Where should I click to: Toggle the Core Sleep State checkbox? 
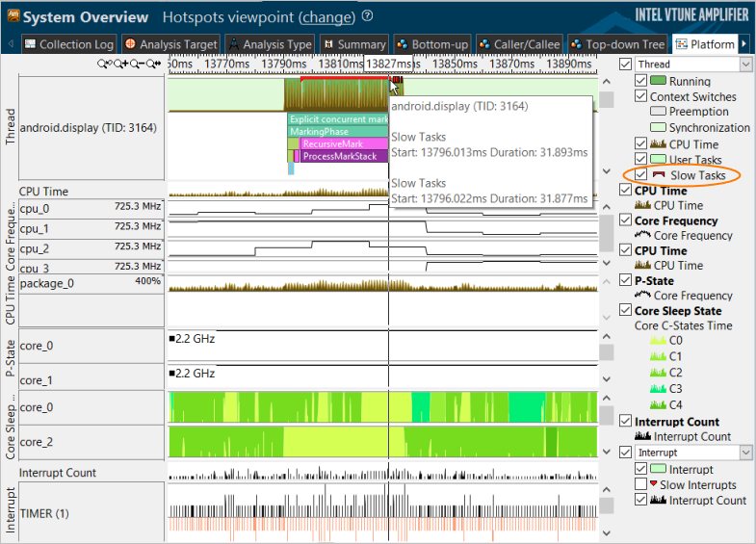coord(625,310)
